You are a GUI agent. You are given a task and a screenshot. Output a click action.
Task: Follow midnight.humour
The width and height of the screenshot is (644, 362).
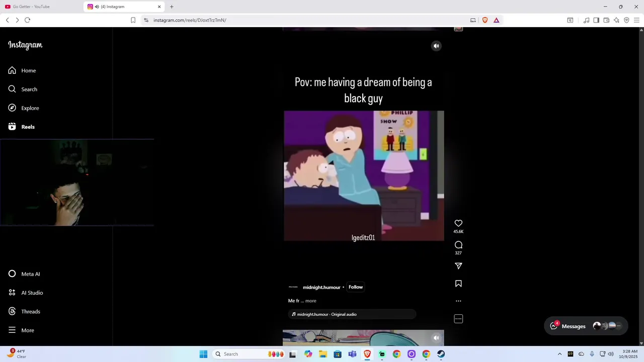click(x=356, y=287)
